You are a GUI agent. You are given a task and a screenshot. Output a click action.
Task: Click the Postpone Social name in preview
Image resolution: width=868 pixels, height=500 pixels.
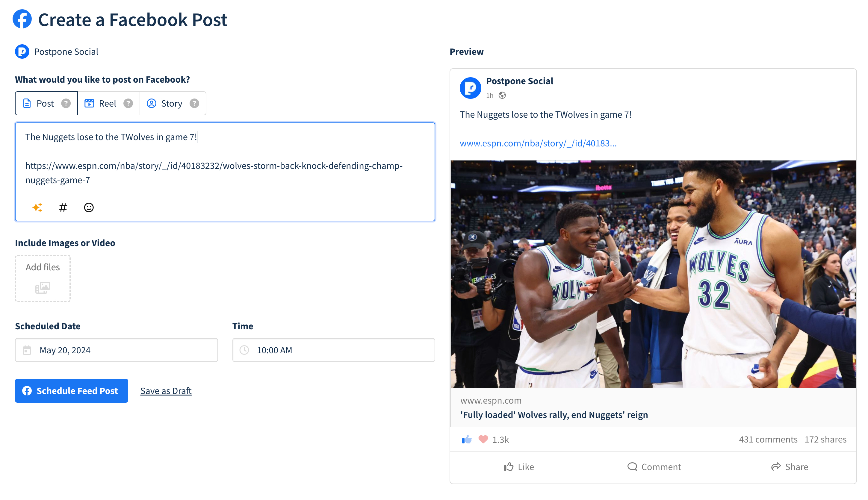(519, 81)
